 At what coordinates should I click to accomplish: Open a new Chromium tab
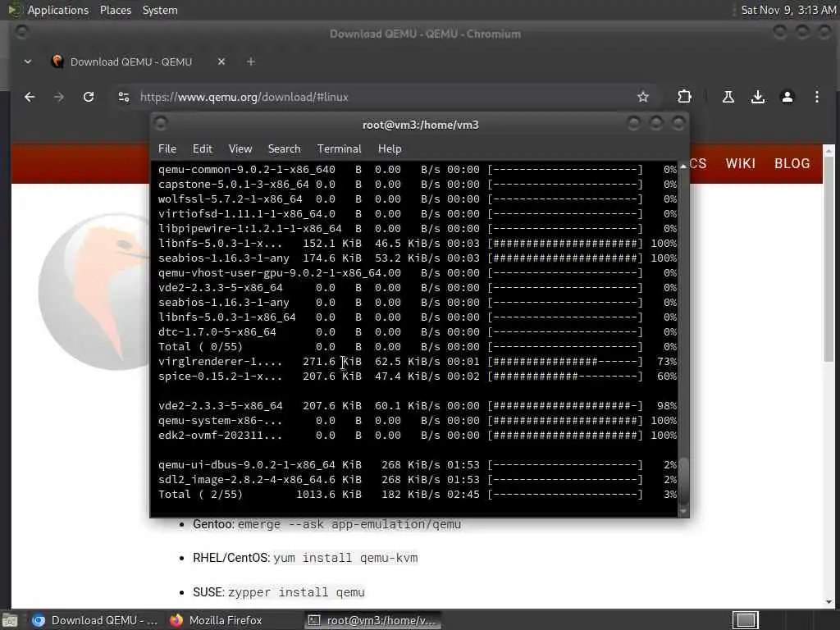[251, 62]
